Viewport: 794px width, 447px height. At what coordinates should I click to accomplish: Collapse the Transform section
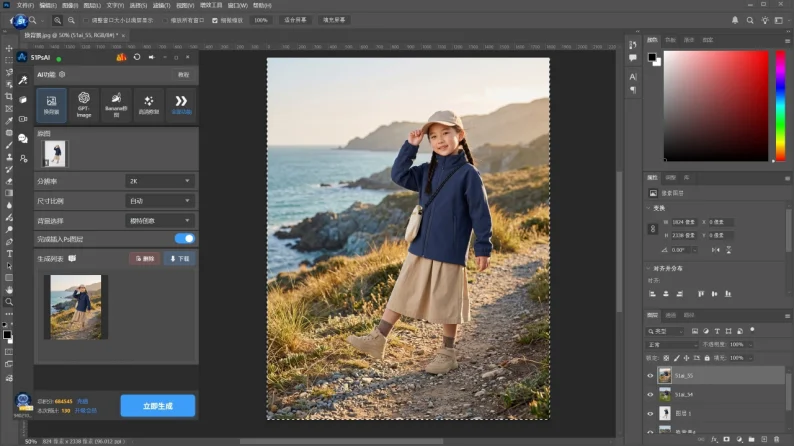649,208
